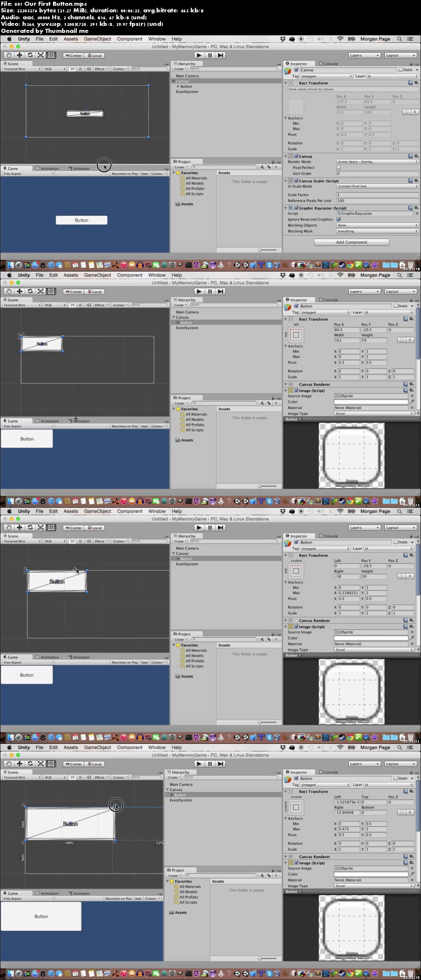Click Maximize on Play in the 00:01:18 frame
Viewport: 421px width, 980px height.
point(125,174)
